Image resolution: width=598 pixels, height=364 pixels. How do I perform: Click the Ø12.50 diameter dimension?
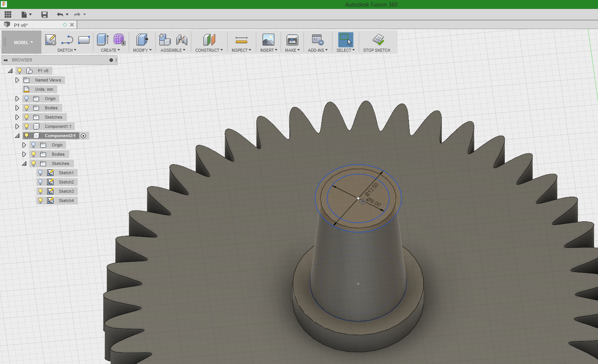[x=372, y=189]
